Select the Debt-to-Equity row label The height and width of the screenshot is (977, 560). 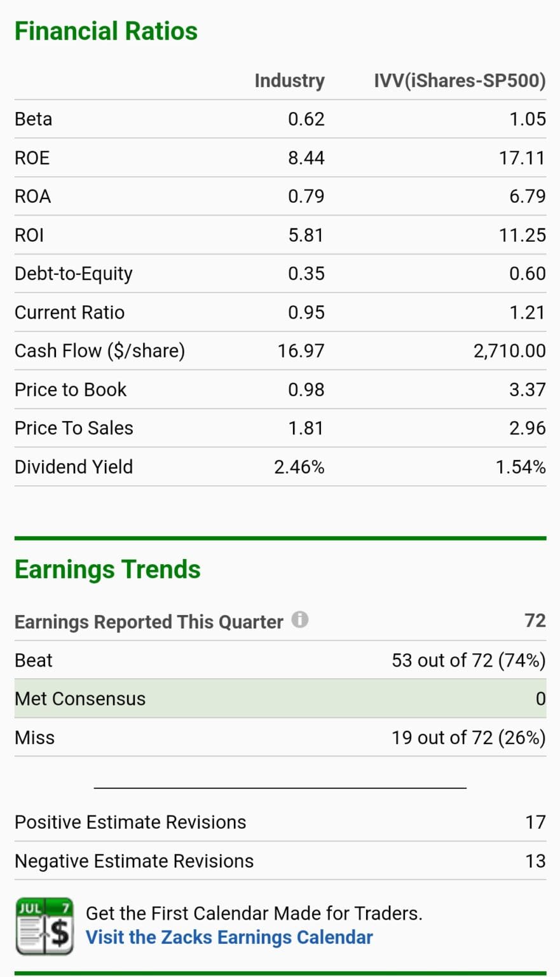pyautogui.click(x=74, y=274)
